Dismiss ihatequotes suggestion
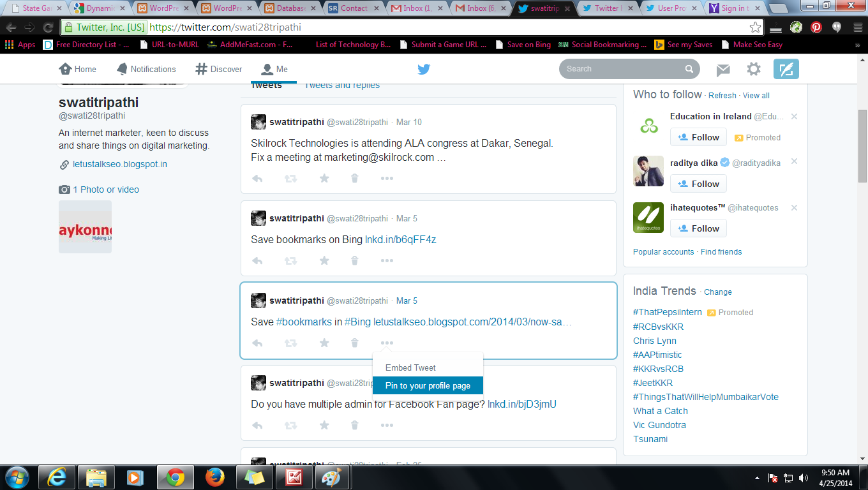This screenshot has width=868, height=490. 794,208
